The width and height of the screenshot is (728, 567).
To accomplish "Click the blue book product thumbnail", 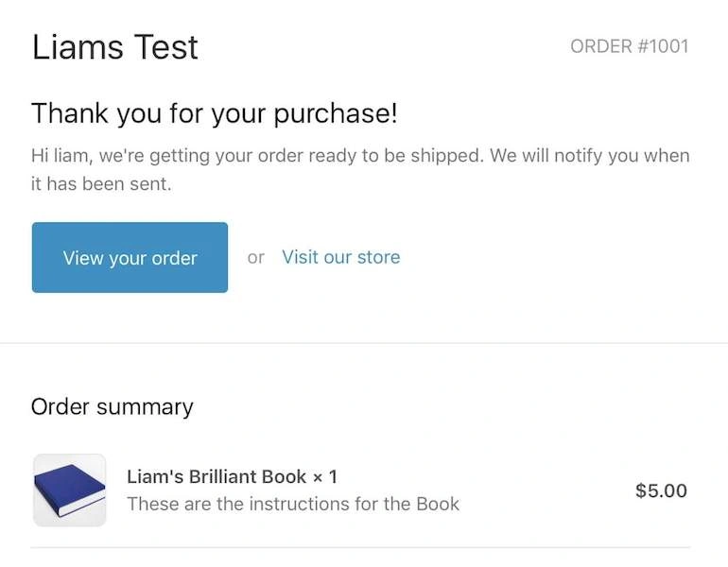I will pyautogui.click(x=69, y=490).
